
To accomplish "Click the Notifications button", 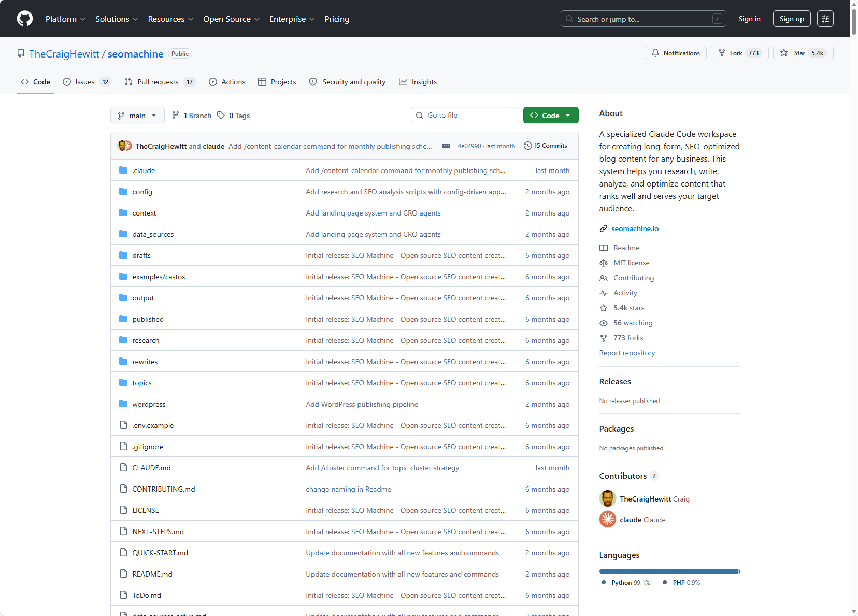I will [x=676, y=53].
